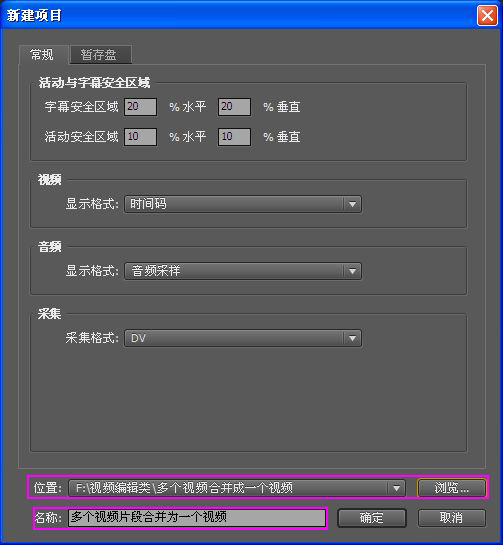Screen dimensions: 503x545
Task: Click the 浏览... button
Action: point(452,488)
